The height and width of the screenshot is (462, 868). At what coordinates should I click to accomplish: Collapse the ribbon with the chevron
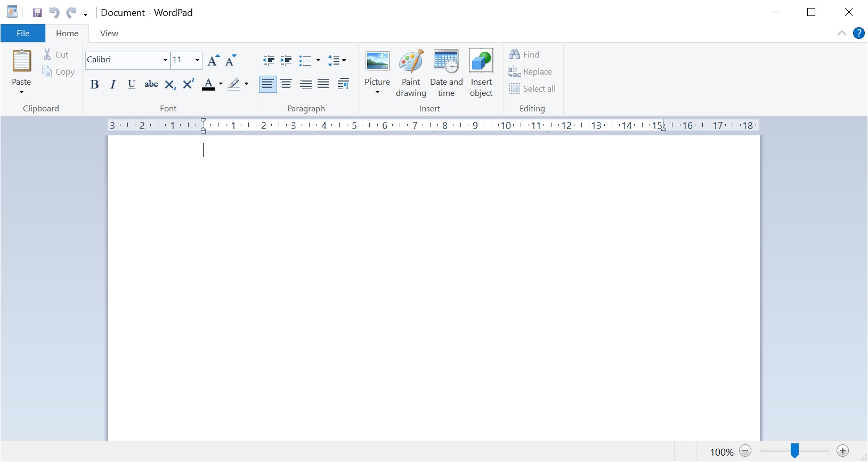click(842, 33)
